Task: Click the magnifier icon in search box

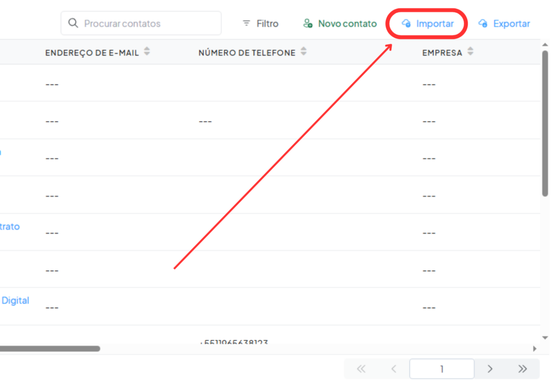Action: click(73, 24)
